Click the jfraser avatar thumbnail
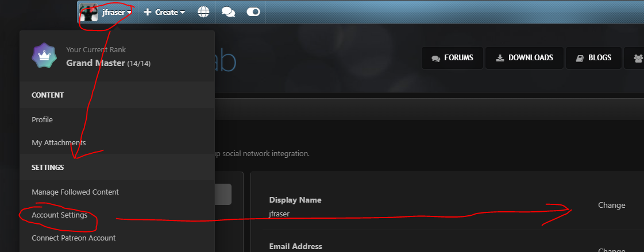 (88, 12)
